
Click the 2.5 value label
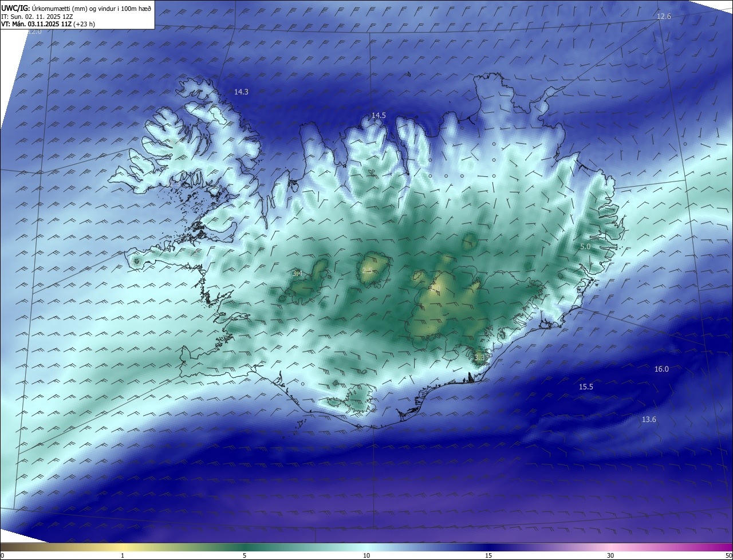click(x=367, y=270)
